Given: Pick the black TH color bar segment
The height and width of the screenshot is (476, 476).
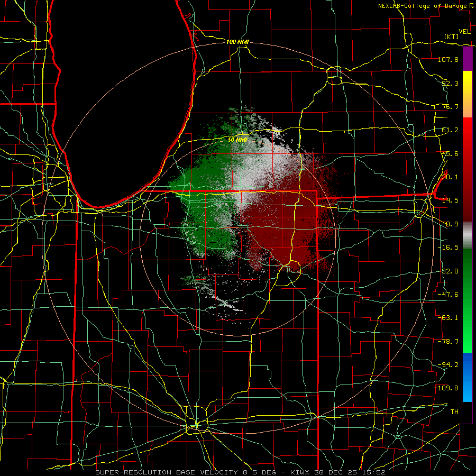Looking at the screenshot, I should click(467, 412).
